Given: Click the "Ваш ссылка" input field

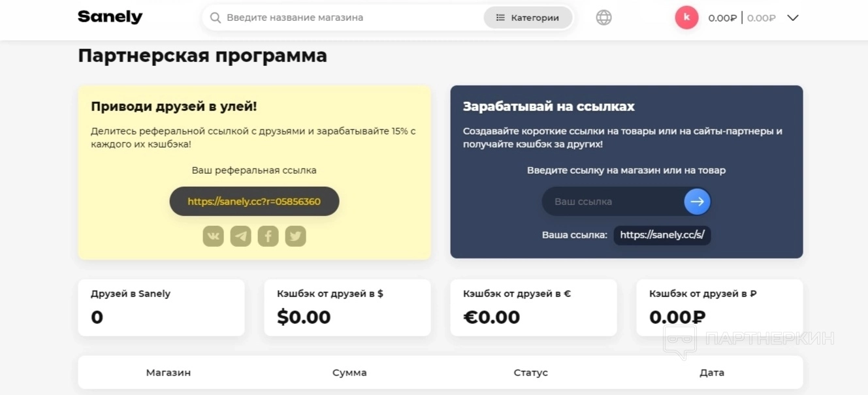Looking at the screenshot, I should coord(614,202).
